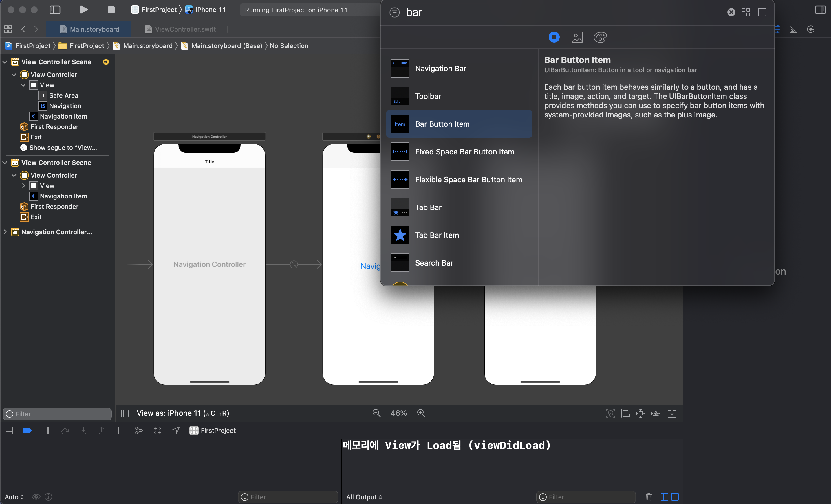Pause program execution in debug bar
Viewport: 831px width, 504px height.
pos(46,431)
